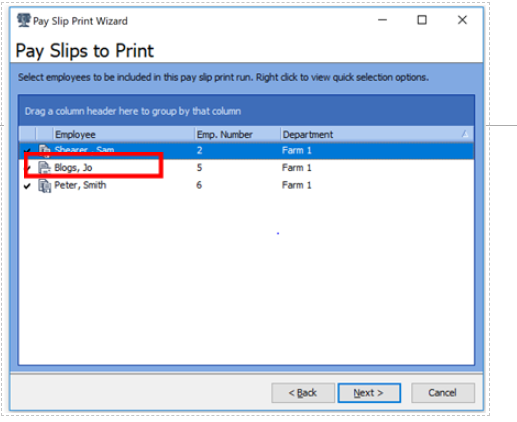Click the Farm 1 department of Shearer, Sam
The height and width of the screenshot is (422, 517).
click(x=297, y=150)
